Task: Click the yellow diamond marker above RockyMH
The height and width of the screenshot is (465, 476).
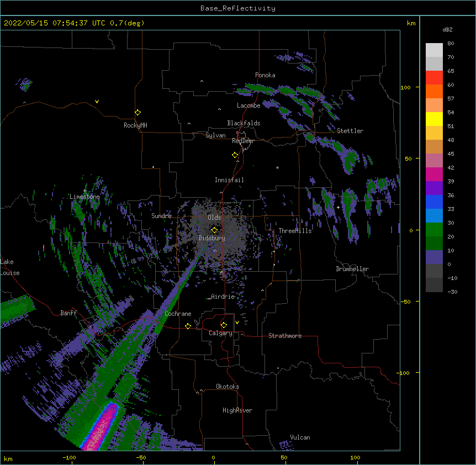Action: click(x=137, y=113)
